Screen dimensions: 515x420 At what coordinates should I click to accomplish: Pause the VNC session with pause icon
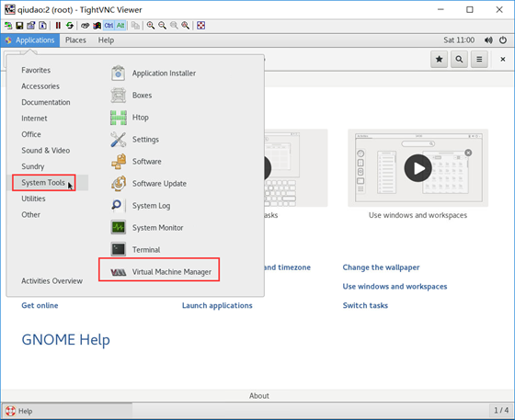[x=58, y=26]
